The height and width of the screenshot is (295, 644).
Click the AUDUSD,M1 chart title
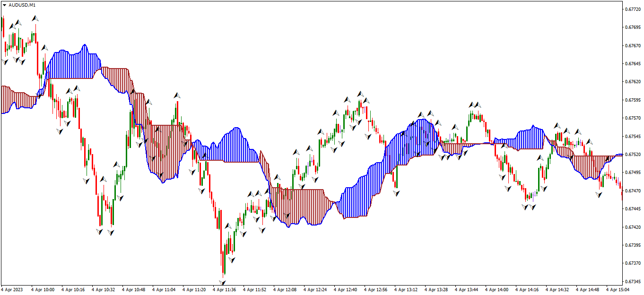[22, 5]
